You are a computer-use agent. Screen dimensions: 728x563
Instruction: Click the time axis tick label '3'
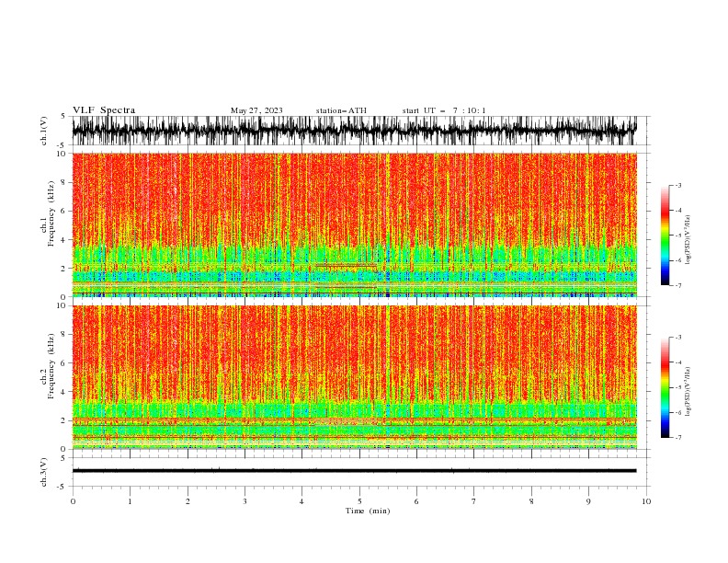point(245,501)
